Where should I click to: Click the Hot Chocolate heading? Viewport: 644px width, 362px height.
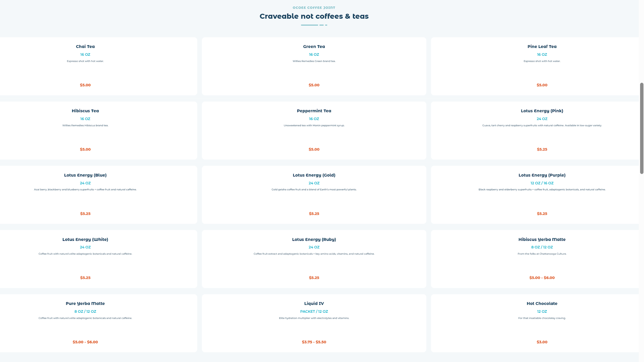542,303
